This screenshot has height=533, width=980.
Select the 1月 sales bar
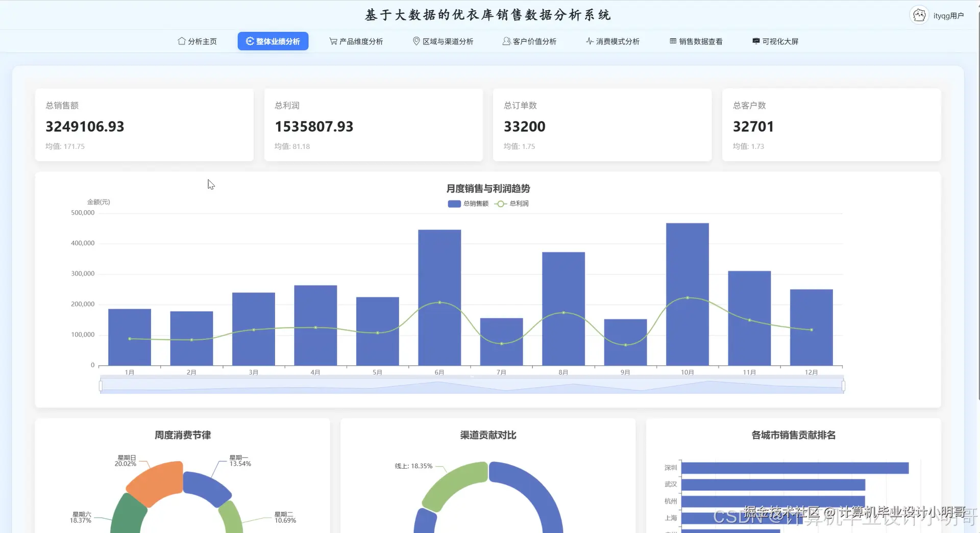coord(130,337)
